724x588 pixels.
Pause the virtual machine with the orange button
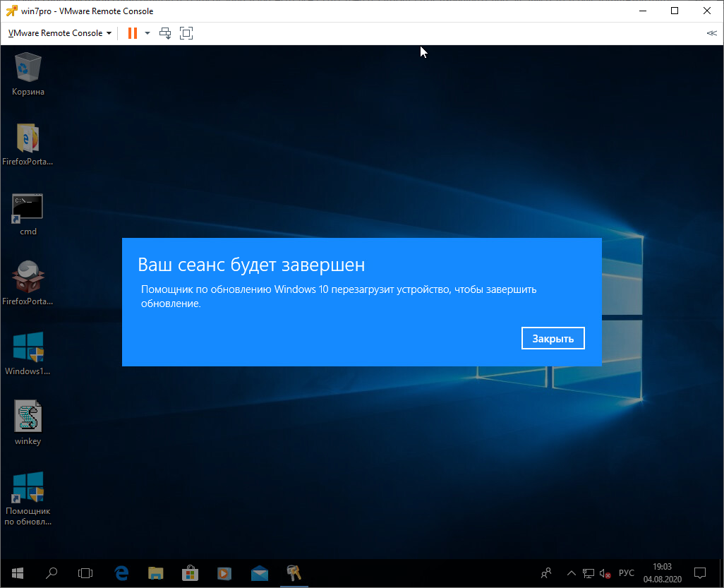pos(133,33)
